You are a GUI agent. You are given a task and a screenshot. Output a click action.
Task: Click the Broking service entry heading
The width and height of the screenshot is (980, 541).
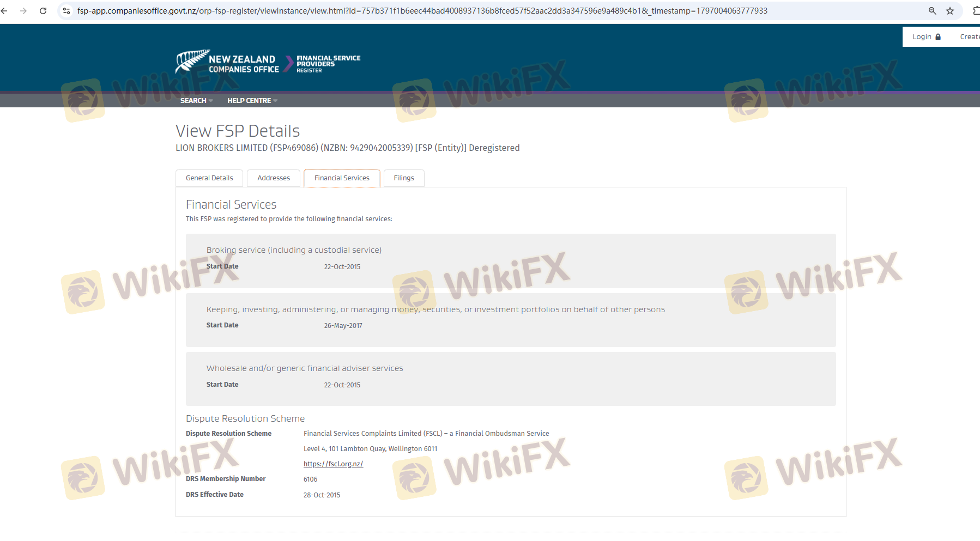pos(294,250)
